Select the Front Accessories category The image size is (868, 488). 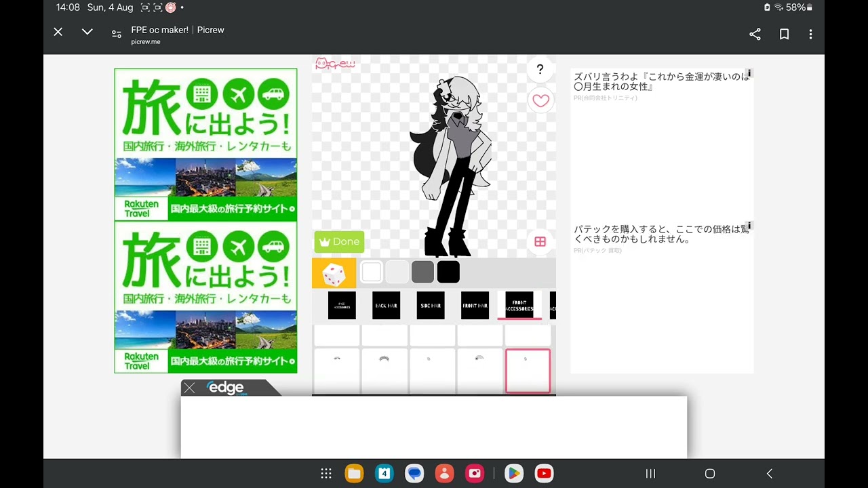coord(519,306)
